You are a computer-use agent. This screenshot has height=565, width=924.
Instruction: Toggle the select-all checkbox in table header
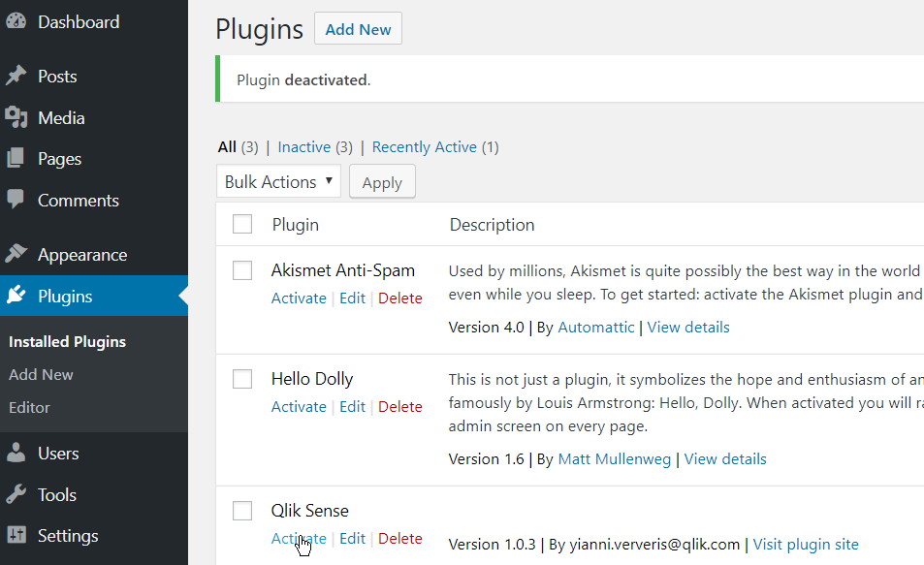(242, 225)
